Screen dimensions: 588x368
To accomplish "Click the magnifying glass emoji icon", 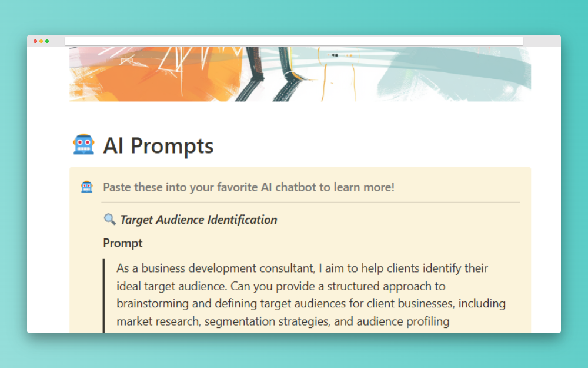I will (x=109, y=220).
